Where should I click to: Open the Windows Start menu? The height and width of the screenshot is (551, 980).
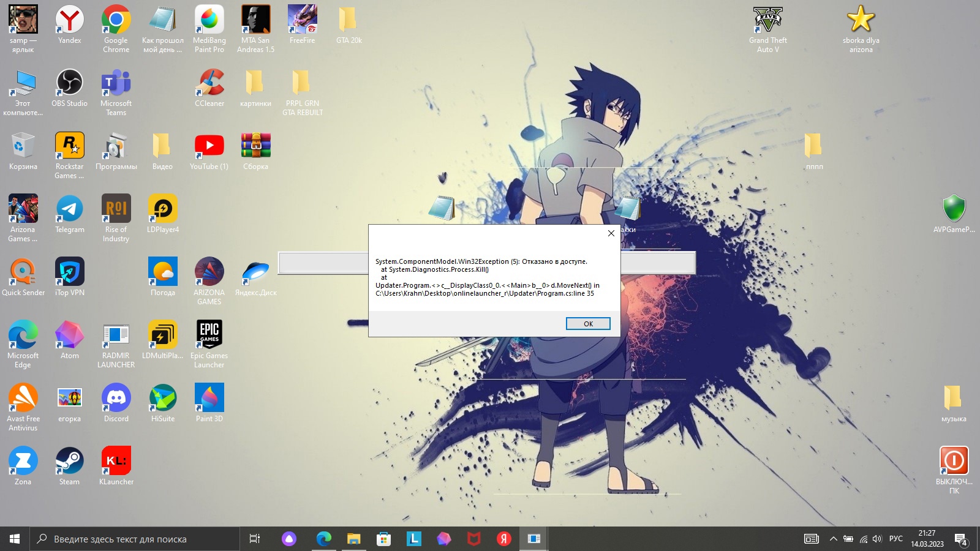point(15,539)
